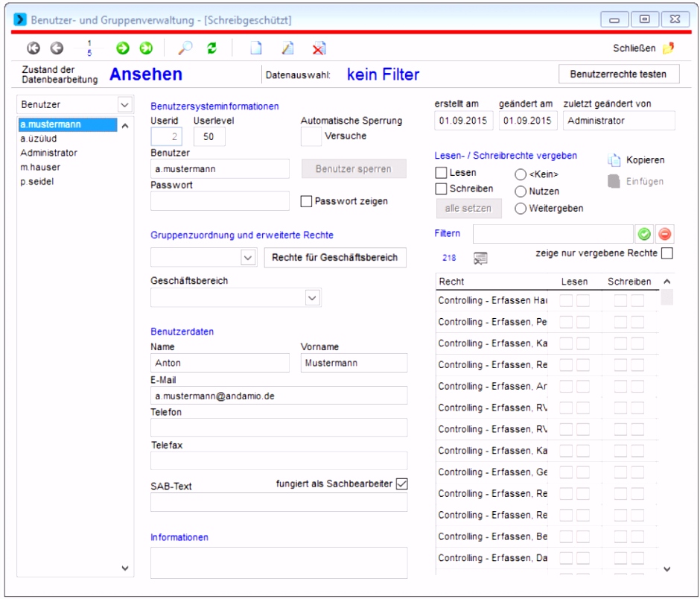This screenshot has width=700, height=599.
Task: Click the Userid field showing 2
Action: (166, 136)
